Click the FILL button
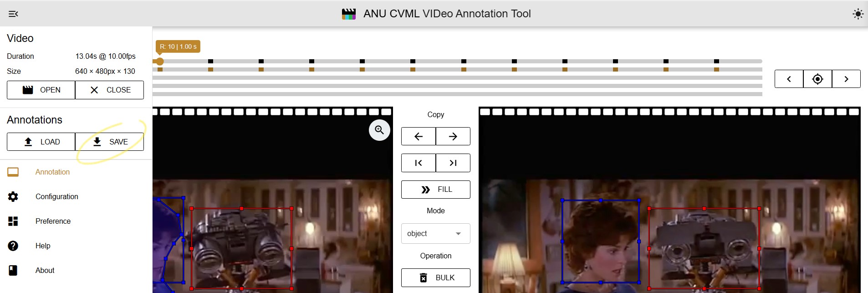The width and height of the screenshot is (868, 293). (x=435, y=190)
